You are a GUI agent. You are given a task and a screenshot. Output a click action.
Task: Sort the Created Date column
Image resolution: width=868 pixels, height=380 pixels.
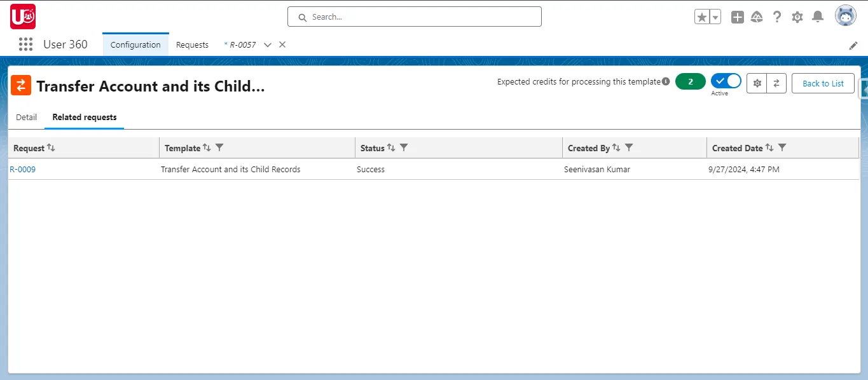(x=769, y=147)
